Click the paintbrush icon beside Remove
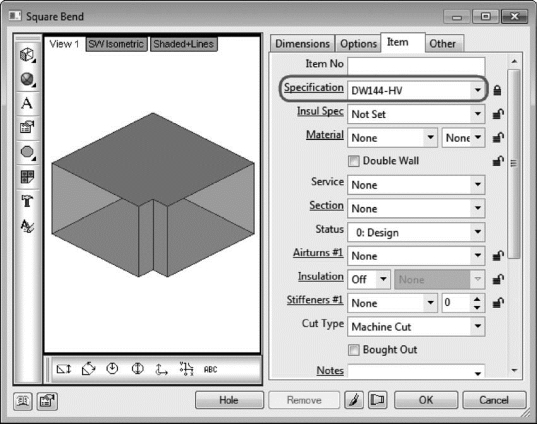Screen dimensions: 537x424 [x=354, y=400]
